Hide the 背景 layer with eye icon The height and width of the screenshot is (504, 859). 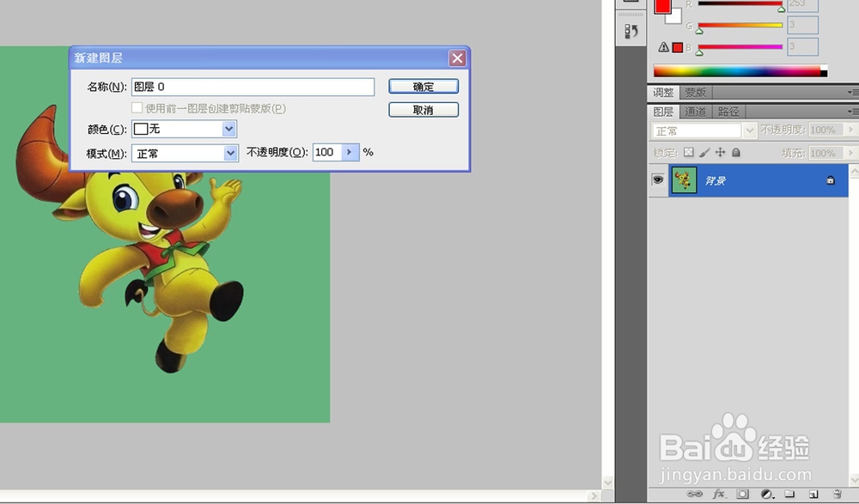(657, 179)
